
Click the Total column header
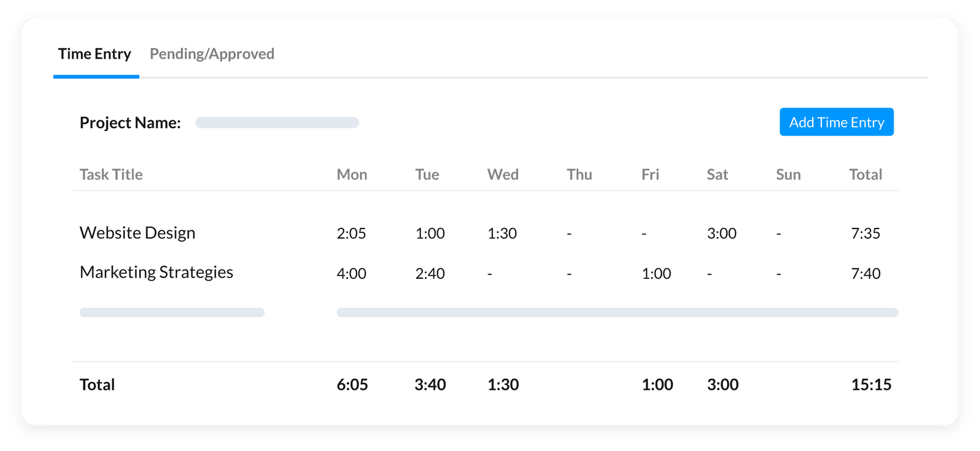tap(865, 175)
